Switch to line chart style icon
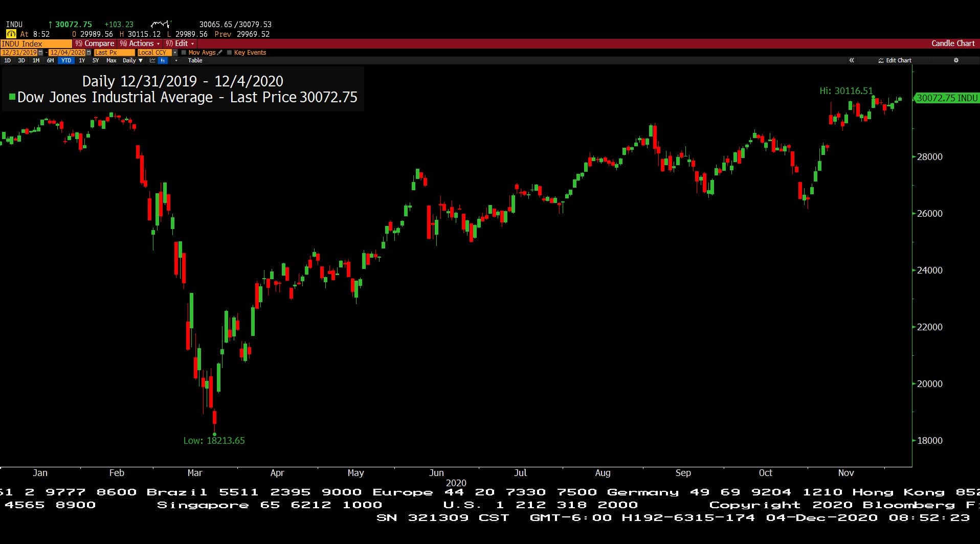 pyautogui.click(x=152, y=60)
